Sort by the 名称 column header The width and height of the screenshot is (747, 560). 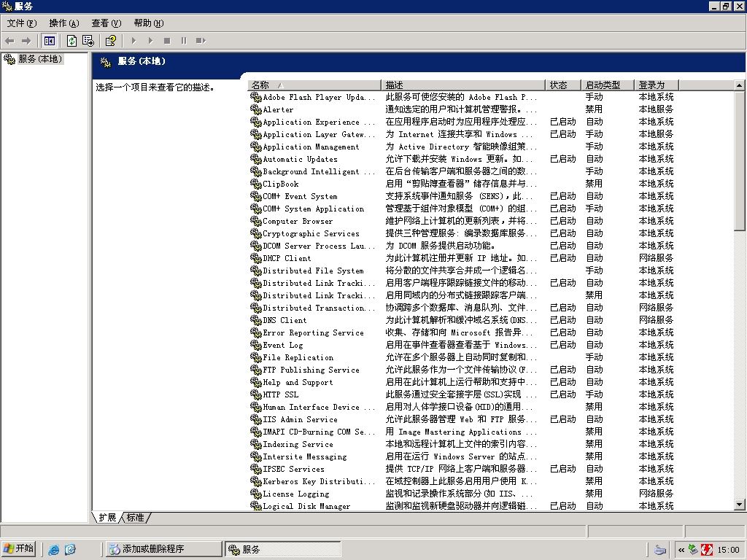pos(314,85)
